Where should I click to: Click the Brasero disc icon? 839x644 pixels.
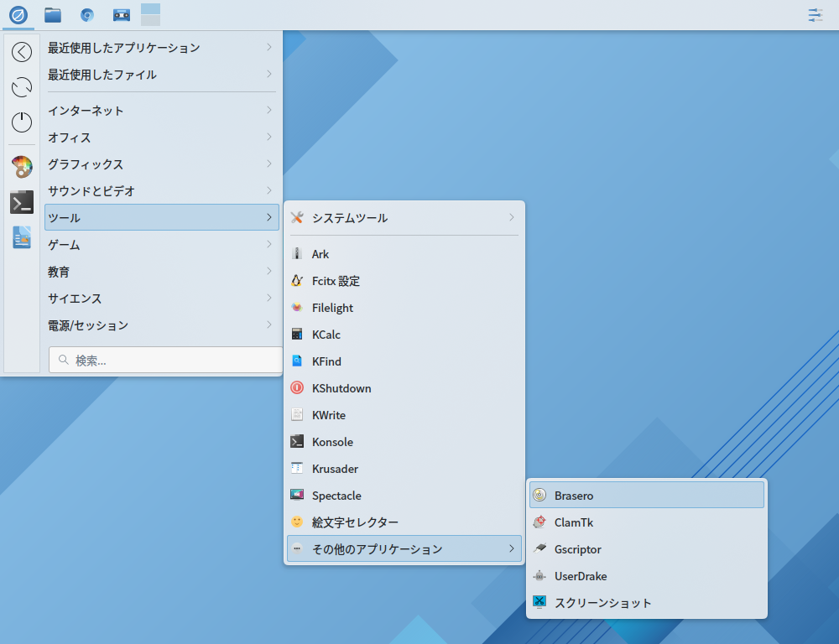point(539,496)
